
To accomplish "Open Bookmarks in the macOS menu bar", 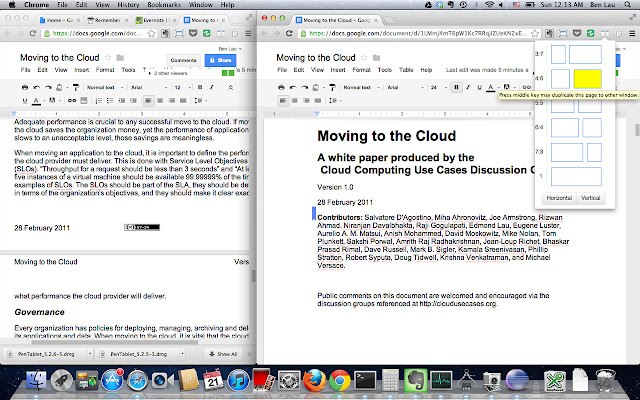I will [x=162, y=5].
